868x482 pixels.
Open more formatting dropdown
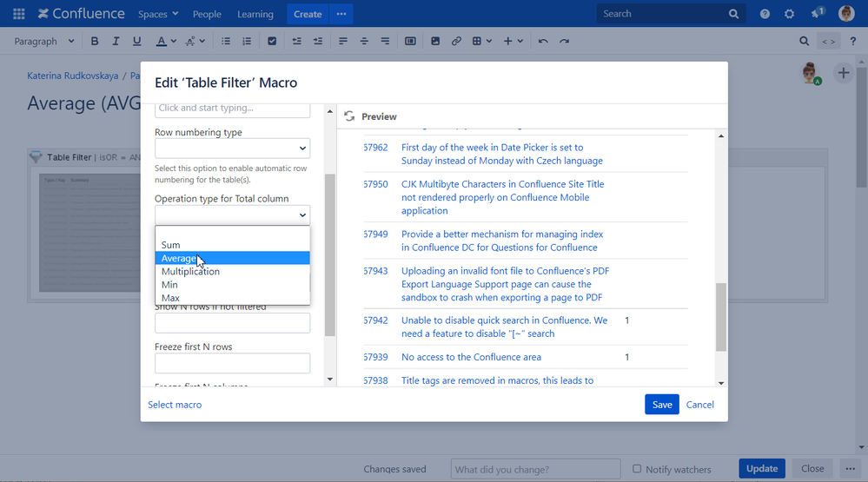pyautogui.click(x=195, y=41)
